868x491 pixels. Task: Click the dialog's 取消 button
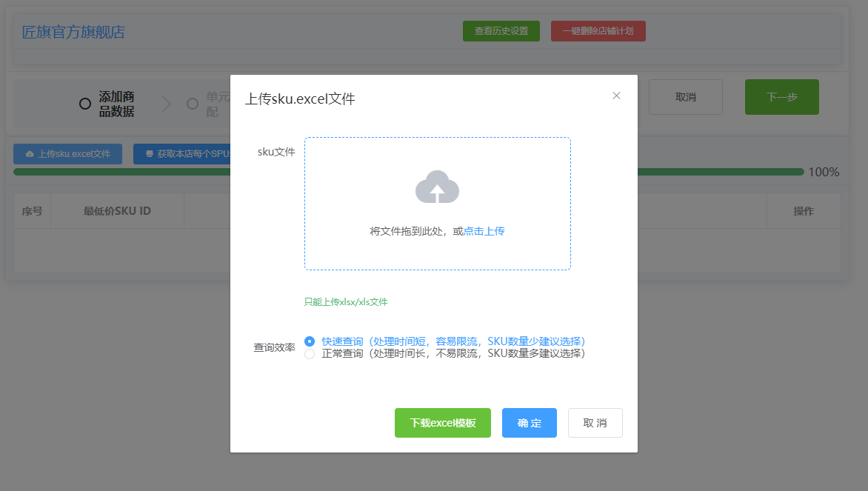tap(595, 423)
